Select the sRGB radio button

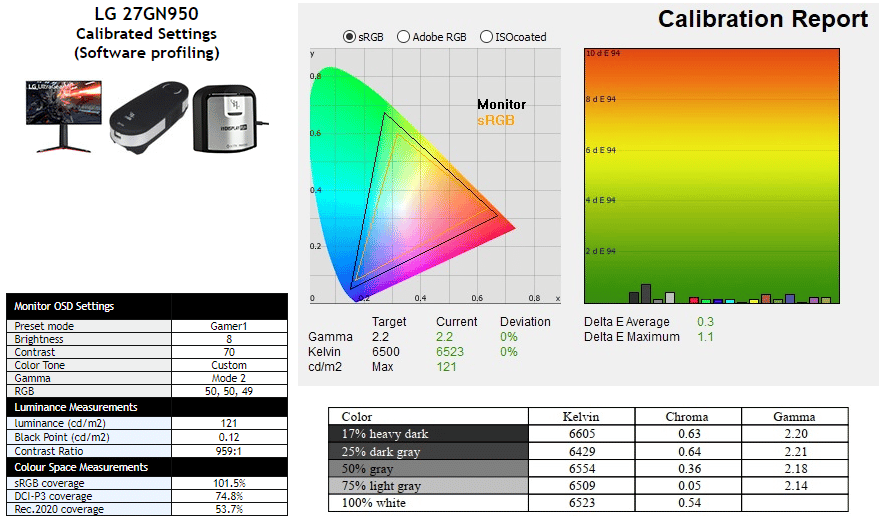coord(349,37)
